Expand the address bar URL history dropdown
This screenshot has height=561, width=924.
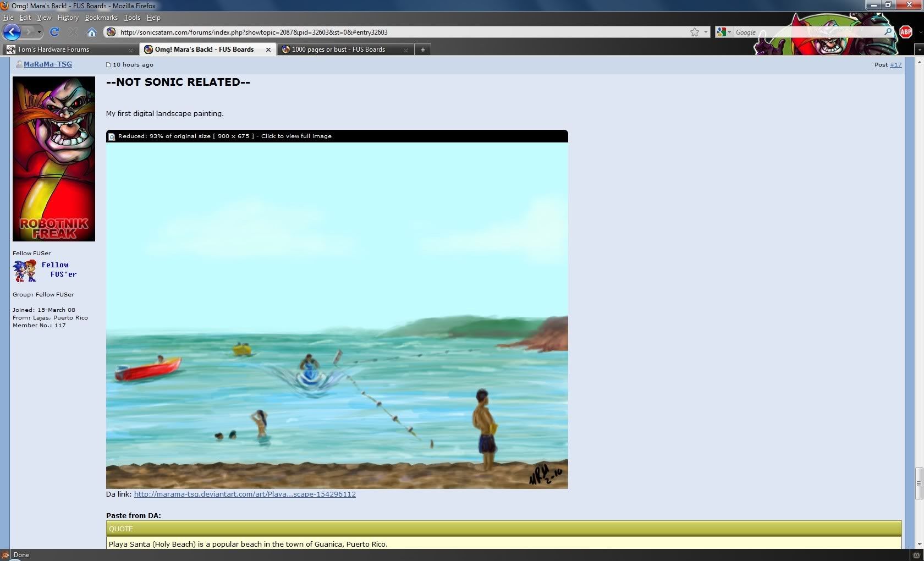pyautogui.click(x=706, y=32)
